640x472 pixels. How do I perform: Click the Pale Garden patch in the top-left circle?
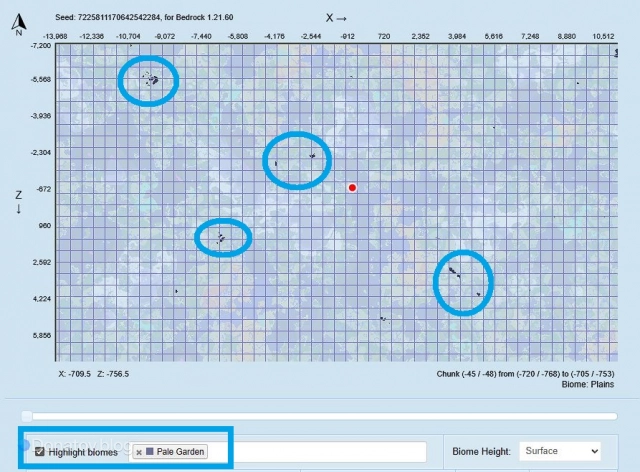pyautogui.click(x=152, y=78)
